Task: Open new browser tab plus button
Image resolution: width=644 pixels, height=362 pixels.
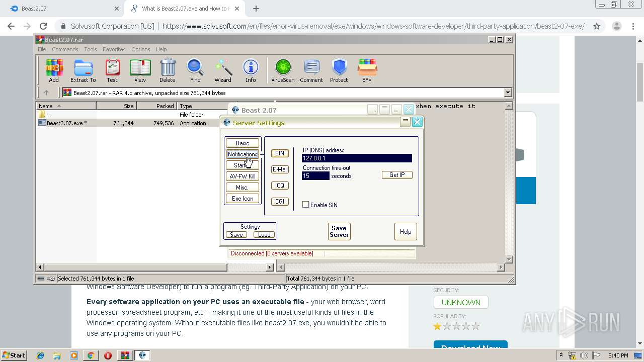Action: (256, 9)
